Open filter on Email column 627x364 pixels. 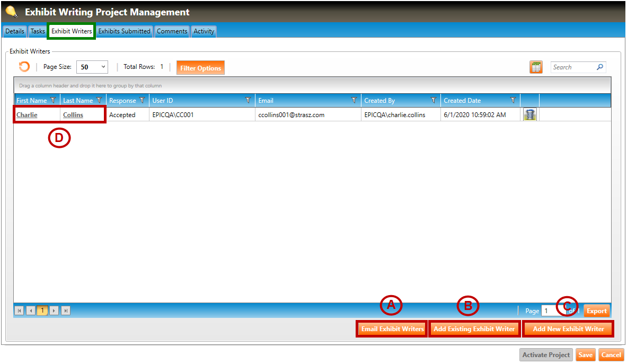tap(354, 101)
